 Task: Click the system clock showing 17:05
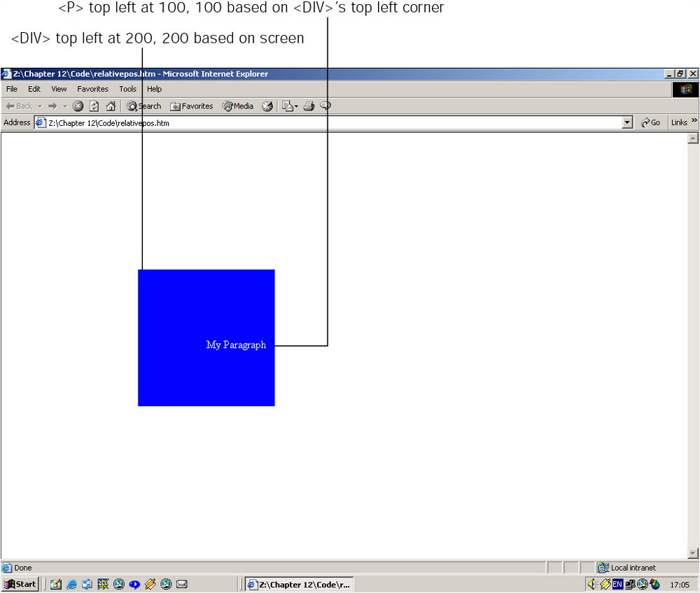680,585
